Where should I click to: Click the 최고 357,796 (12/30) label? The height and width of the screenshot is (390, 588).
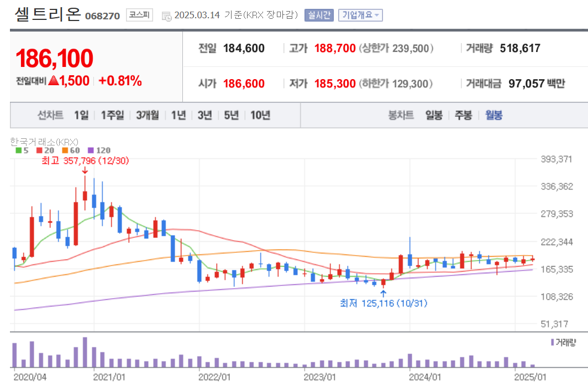85,160
